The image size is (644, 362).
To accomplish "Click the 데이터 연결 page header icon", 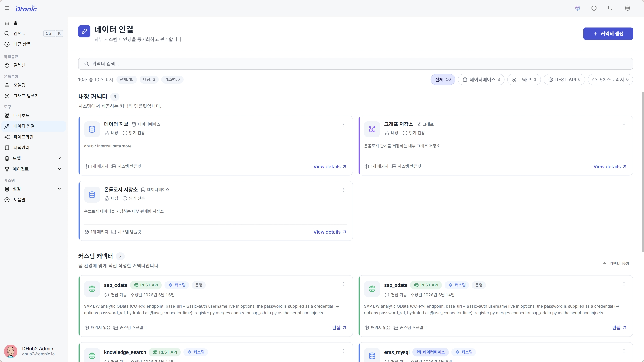I will pos(84,31).
